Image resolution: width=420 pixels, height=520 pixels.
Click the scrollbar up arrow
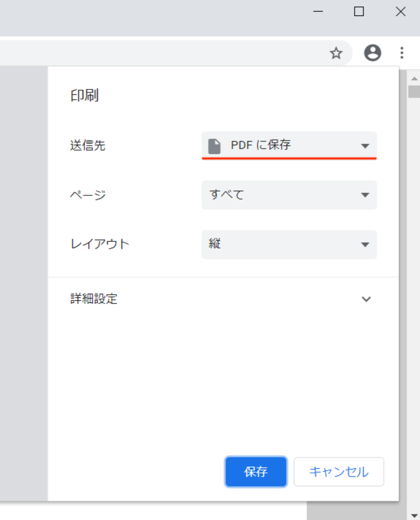click(414, 78)
